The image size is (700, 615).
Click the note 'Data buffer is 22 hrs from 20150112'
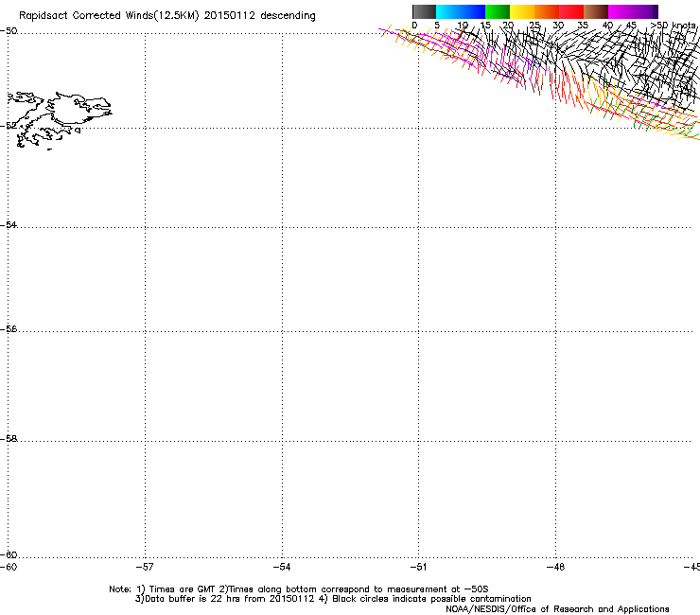[230, 599]
